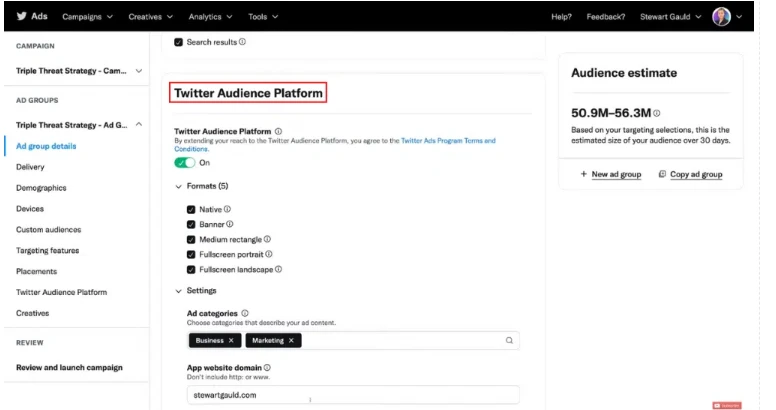
Task: Expand the Triple Threat Strategy campaign chevron
Action: click(x=139, y=71)
